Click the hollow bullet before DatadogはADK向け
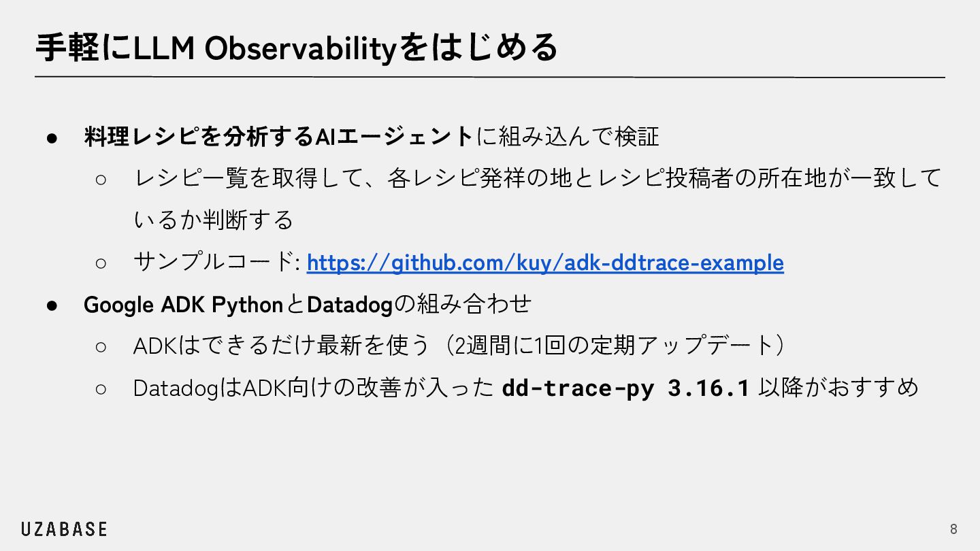The image size is (980, 551). [x=101, y=388]
